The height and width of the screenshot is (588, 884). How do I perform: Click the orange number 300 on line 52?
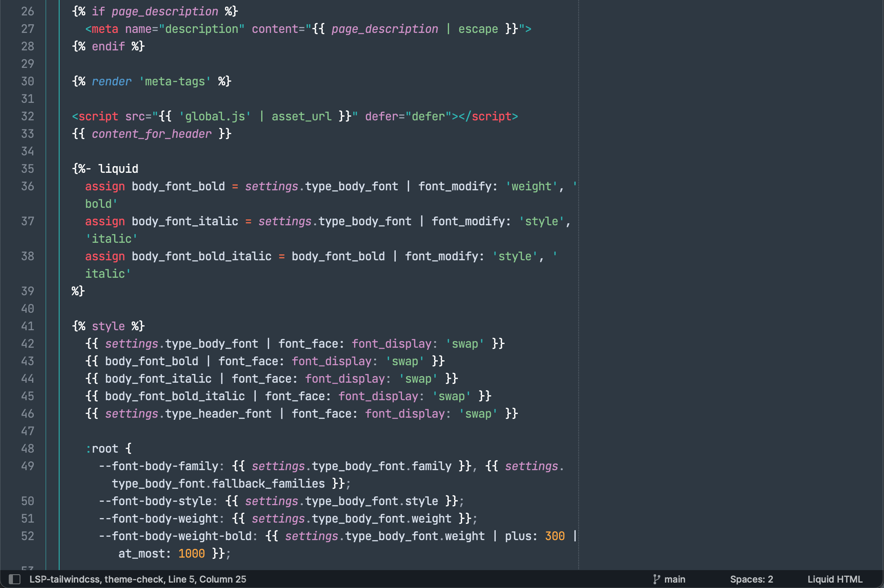tap(554, 536)
